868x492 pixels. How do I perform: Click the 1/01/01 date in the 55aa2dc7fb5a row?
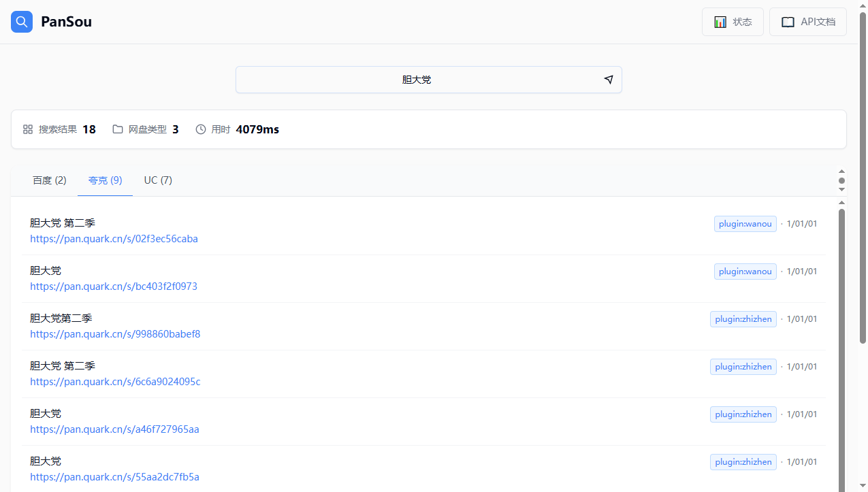pyautogui.click(x=802, y=462)
